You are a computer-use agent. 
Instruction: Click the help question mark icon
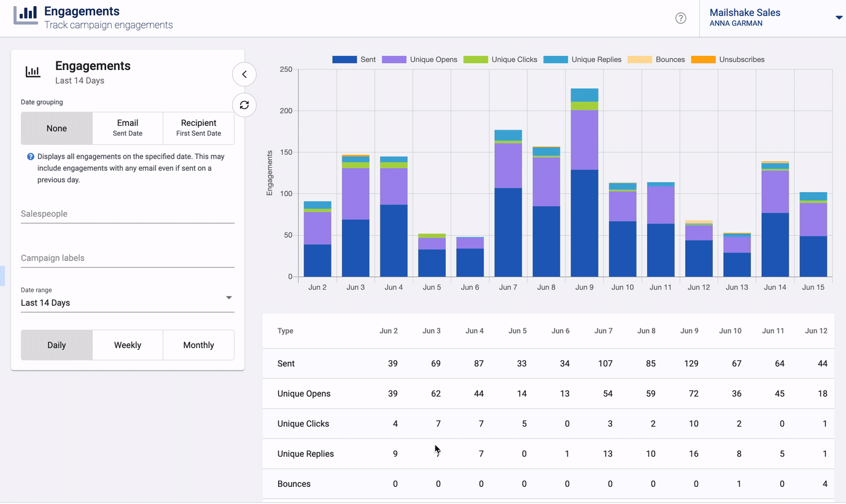pyautogui.click(x=680, y=18)
